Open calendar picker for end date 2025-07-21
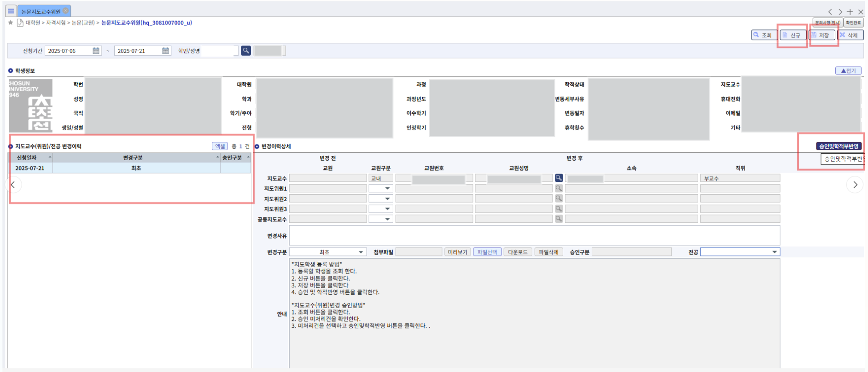 tap(165, 51)
